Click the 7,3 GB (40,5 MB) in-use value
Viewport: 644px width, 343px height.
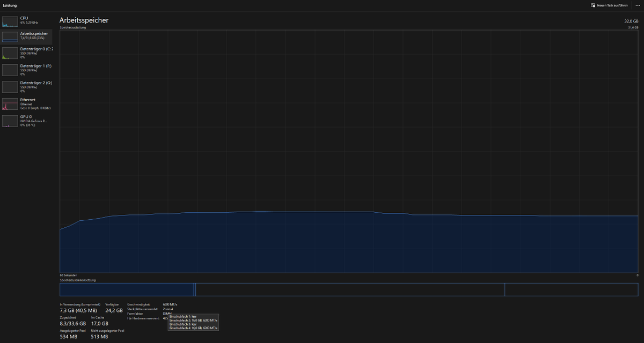pyautogui.click(x=78, y=310)
